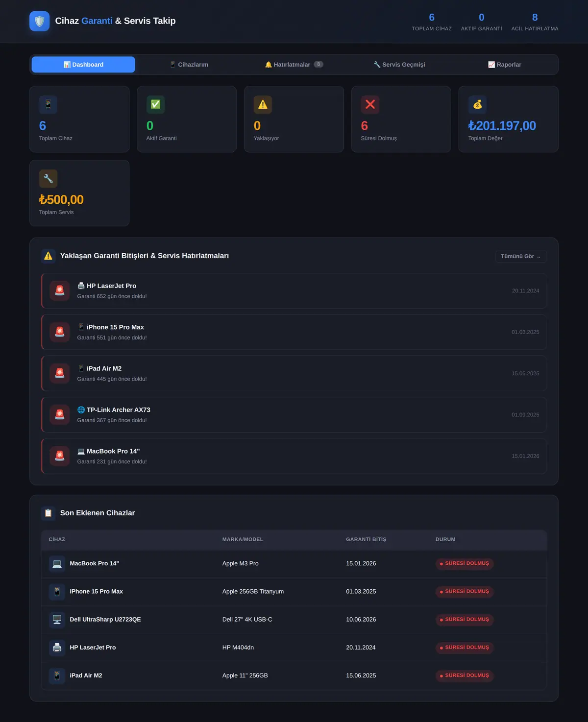This screenshot has width=588, height=722.
Task: Click the red X icon on Süresi Dolmuş card
Action: [x=370, y=104]
